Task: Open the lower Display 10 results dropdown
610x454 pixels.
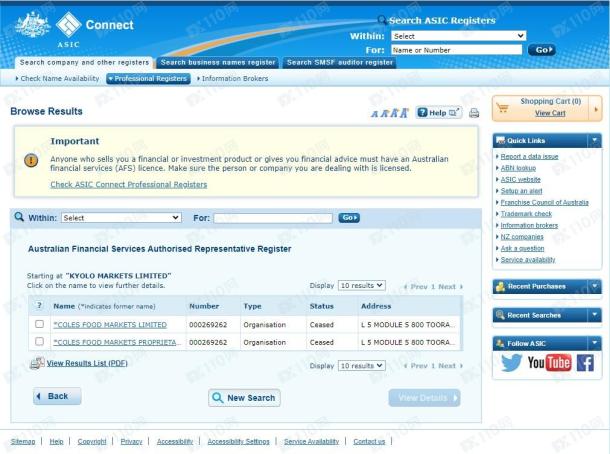Action: tap(362, 366)
